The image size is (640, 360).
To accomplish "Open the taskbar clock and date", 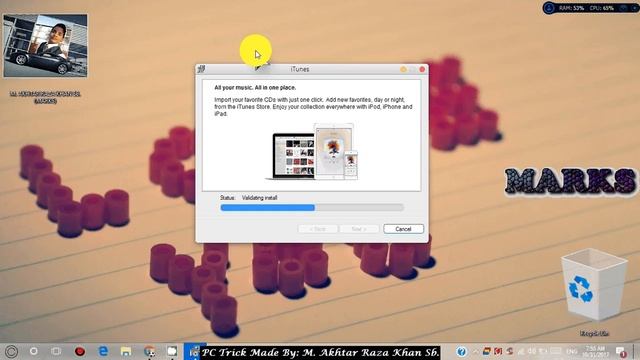I will [596, 351].
